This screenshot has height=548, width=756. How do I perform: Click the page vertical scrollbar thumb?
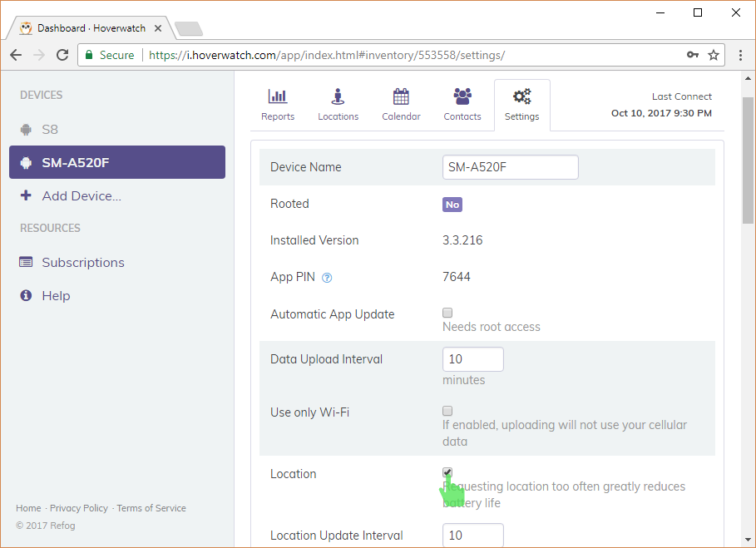pyautogui.click(x=748, y=160)
